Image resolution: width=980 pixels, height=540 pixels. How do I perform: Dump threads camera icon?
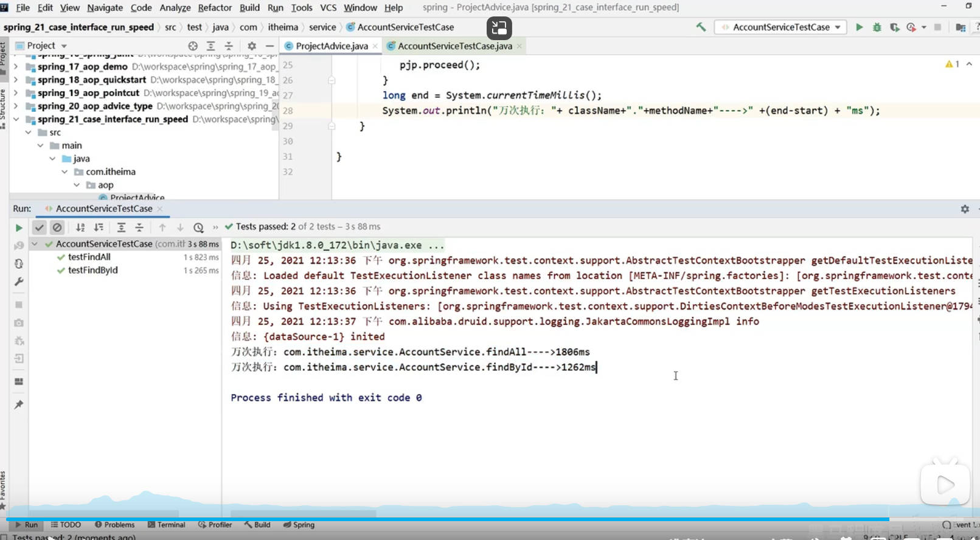pos(19,323)
